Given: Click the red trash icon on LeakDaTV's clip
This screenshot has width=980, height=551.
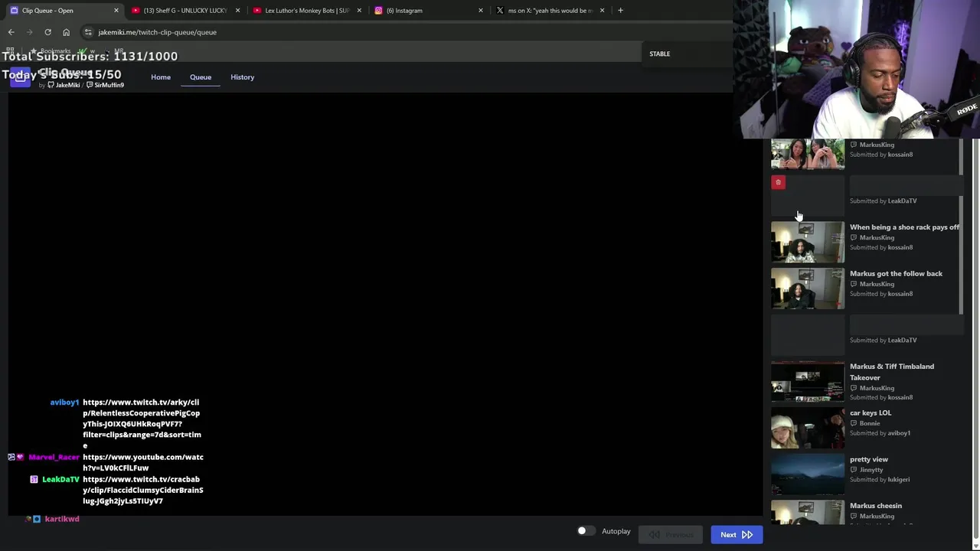Looking at the screenshot, I should (x=778, y=182).
